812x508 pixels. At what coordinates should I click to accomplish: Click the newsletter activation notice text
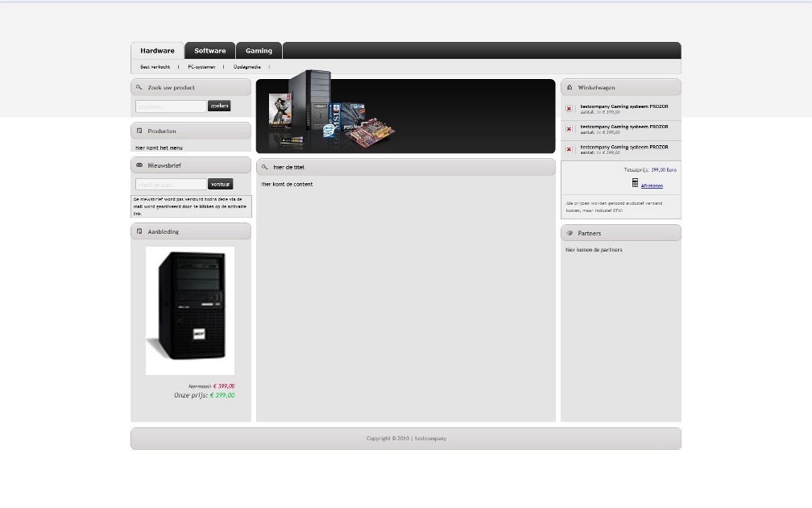click(191, 206)
